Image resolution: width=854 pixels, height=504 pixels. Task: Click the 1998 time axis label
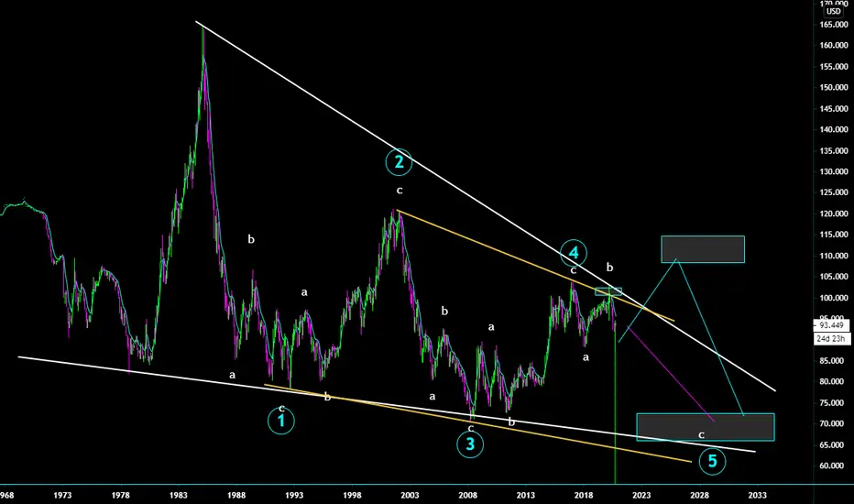(353, 495)
